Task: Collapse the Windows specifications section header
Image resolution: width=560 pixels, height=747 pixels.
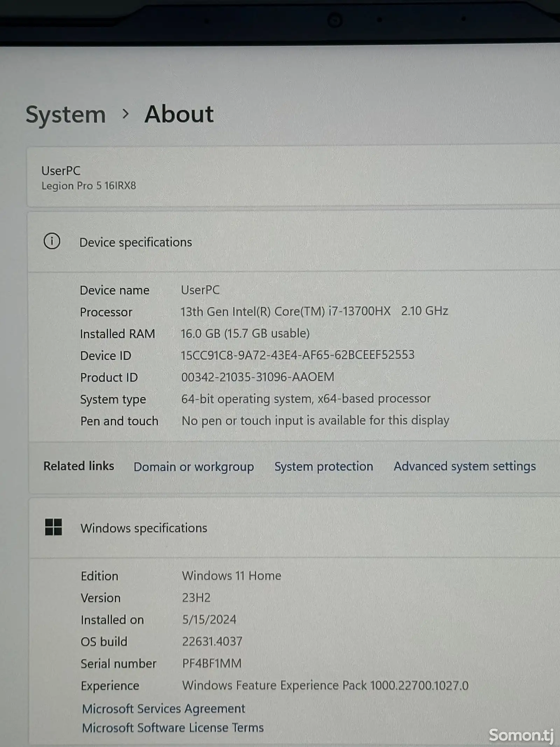Action: coord(294,528)
